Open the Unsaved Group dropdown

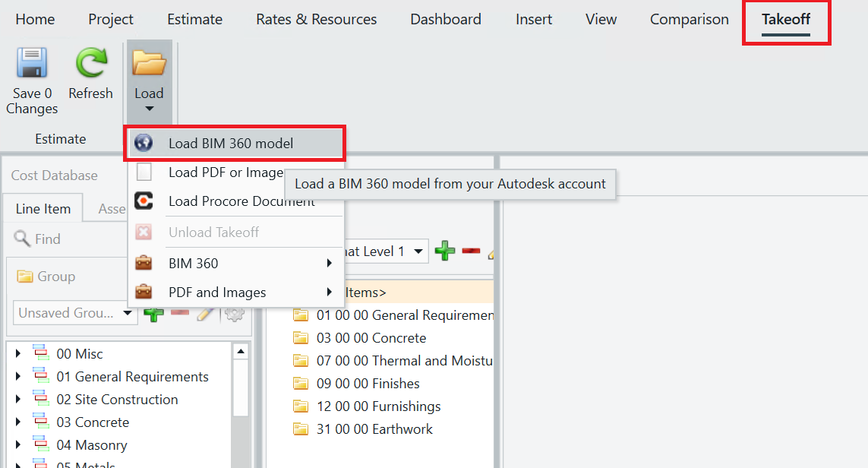tap(127, 312)
